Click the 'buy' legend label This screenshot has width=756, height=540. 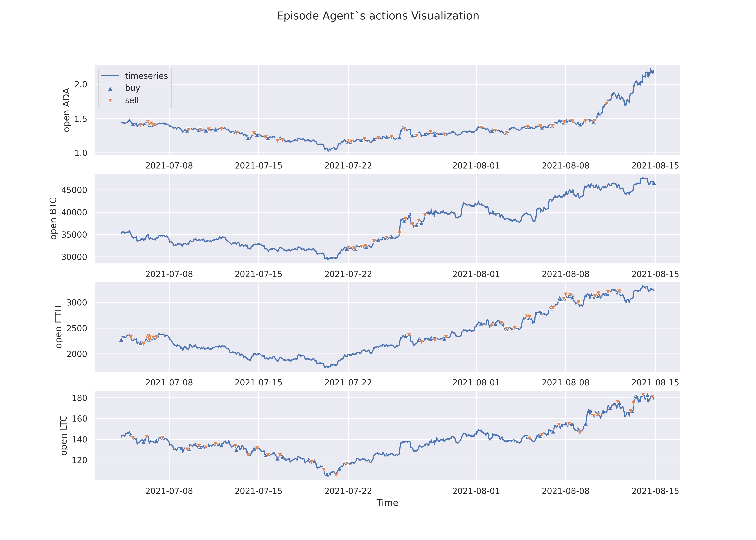[132, 88]
